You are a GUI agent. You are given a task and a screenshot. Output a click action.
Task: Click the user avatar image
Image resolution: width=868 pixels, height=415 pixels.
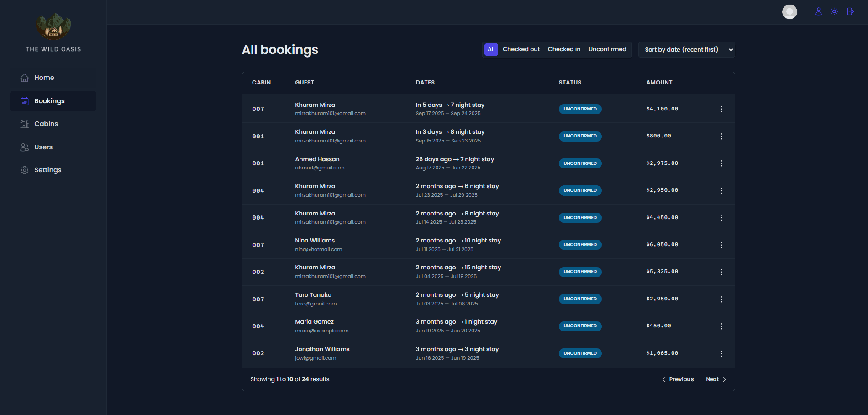[789, 12]
